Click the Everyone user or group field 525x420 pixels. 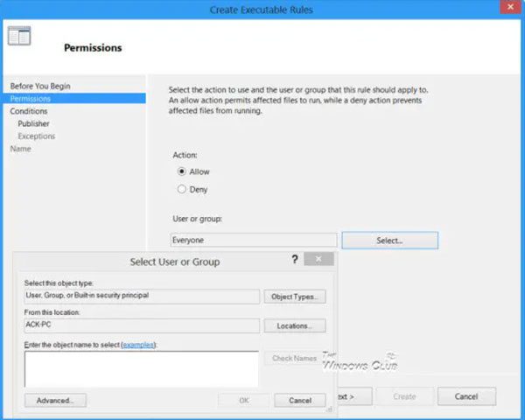tap(254, 240)
